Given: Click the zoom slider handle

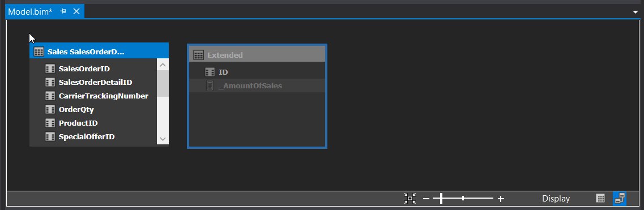Looking at the screenshot, I should pyautogui.click(x=441, y=199).
